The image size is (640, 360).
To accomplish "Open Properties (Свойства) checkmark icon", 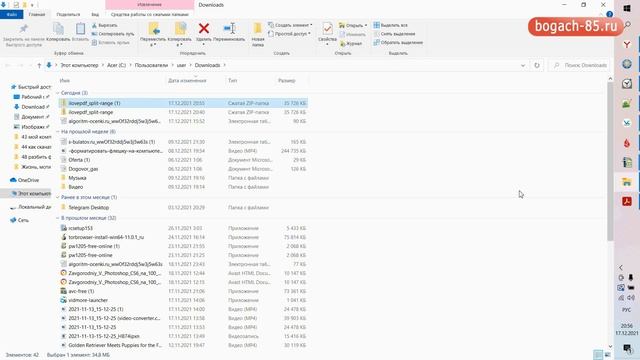I will [x=327, y=29].
